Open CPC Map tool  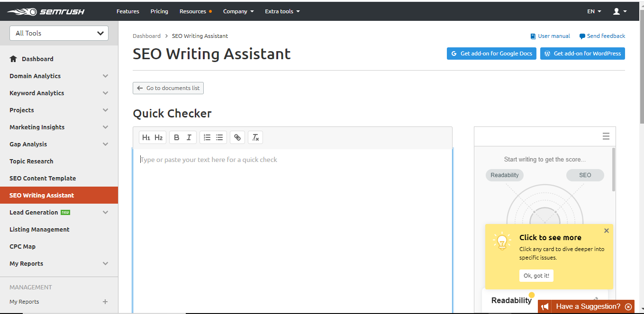[x=22, y=247]
